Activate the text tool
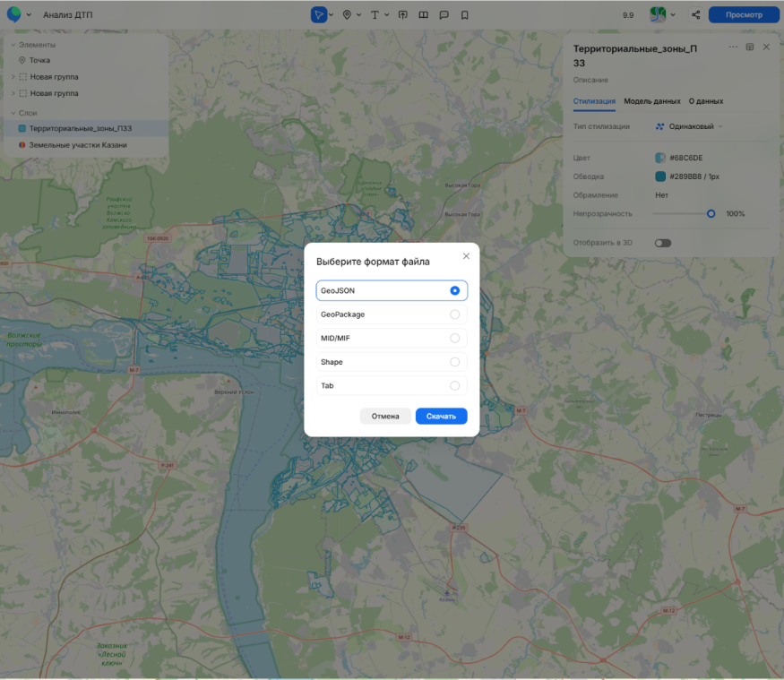This screenshot has width=784, height=680. (x=374, y=14)
